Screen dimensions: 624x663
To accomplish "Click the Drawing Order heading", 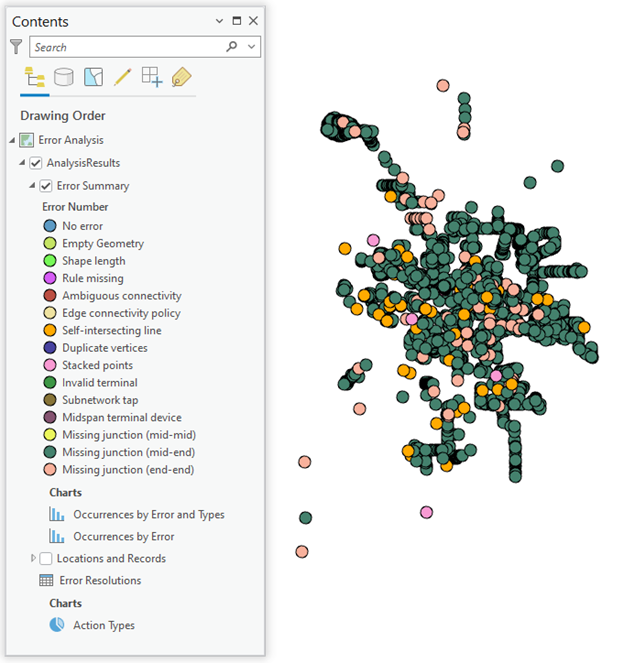I will pos(63,115).
